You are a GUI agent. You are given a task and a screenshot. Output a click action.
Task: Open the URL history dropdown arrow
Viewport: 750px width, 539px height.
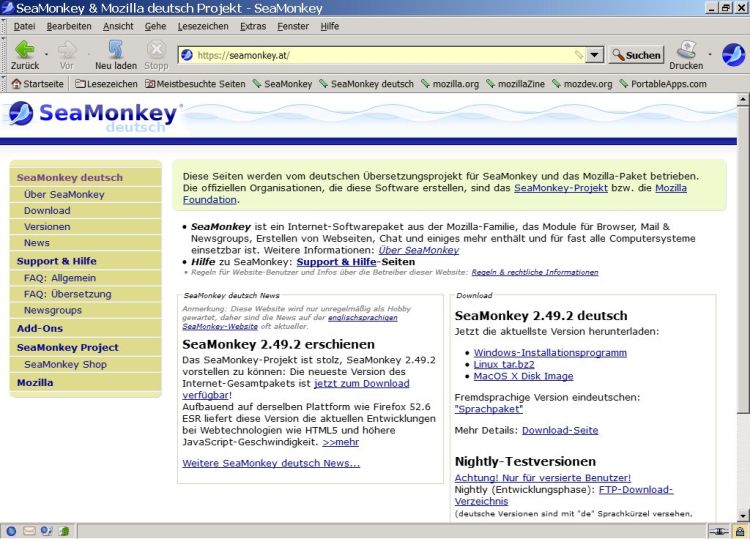[594, 55]
